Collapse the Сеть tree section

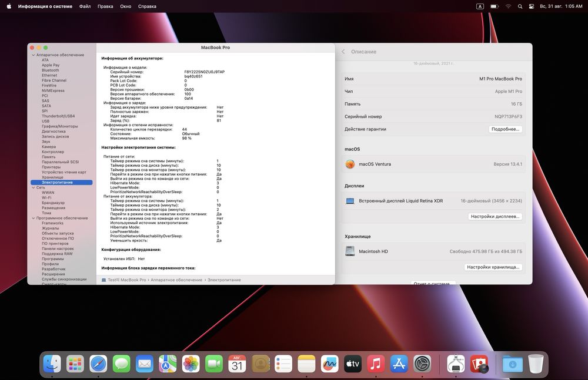click(34, 187)
